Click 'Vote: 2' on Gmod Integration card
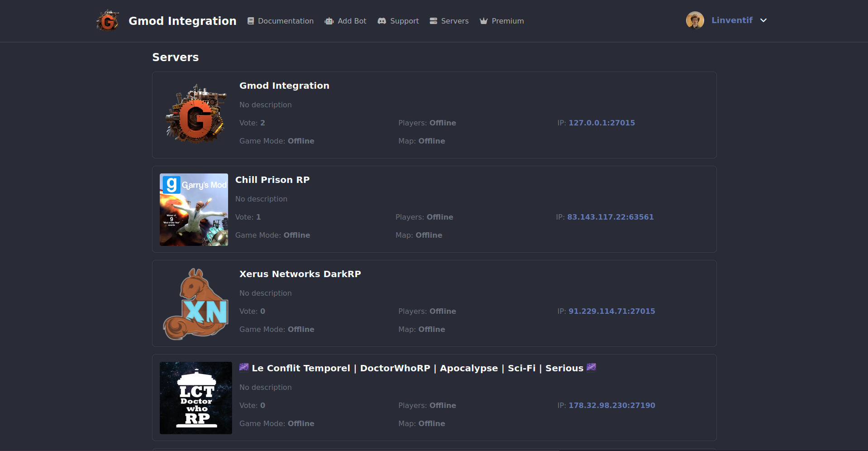This screenshot has height=451, width=868. 252,123
